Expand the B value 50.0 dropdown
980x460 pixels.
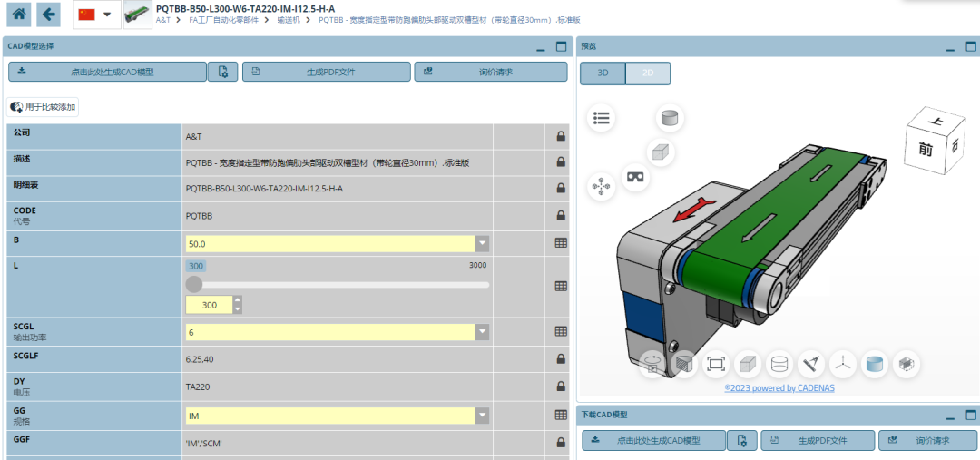pyautogui.click(x=482, y=243)
